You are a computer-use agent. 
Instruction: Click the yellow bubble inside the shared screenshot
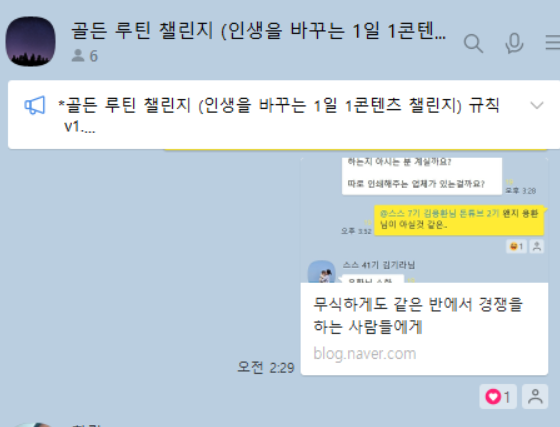point(459,220)
